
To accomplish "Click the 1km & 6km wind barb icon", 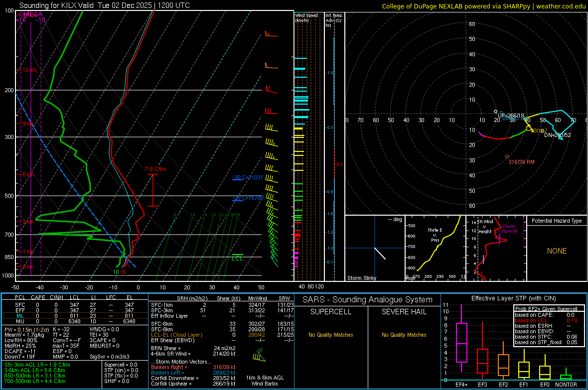I will [x=259, y=356].
